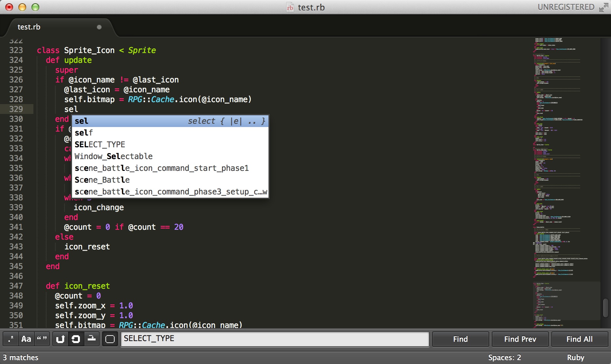This screenshot has height=364, width=611.
Task: Click line number 329 in the gutter
Action: click(16, 109)
